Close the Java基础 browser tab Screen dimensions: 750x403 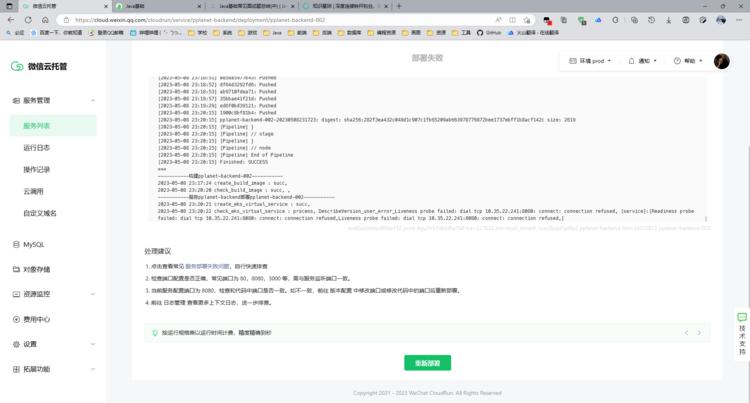(x=199, y=6)
